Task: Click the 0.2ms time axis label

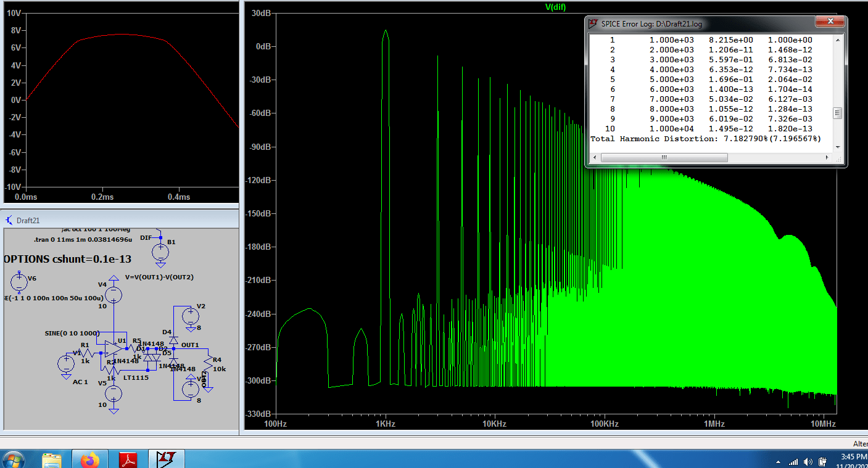Action: click(102, 197)
